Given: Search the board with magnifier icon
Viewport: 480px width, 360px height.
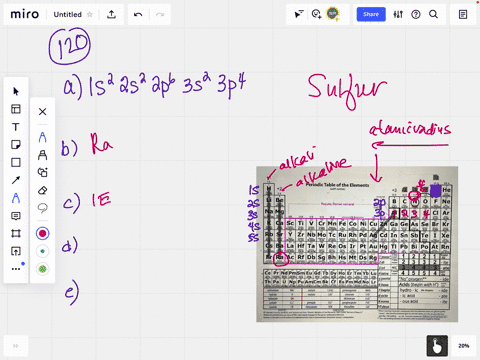Looking at the screenshot, I should [x=433, y=14].
